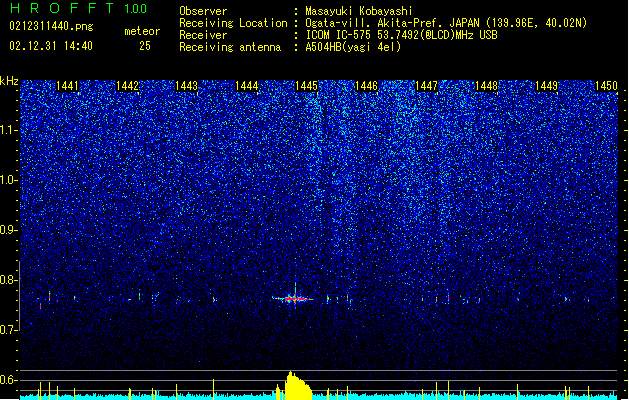Screen dimensions: 629x400
Task: Click the 'Receiving Location' label
Action: tap(233, 23)
